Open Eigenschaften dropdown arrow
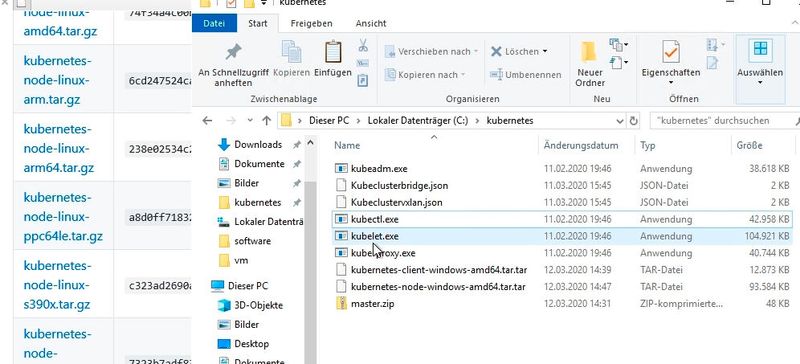This screenshot has height=364, width=800. click(670, 83)
